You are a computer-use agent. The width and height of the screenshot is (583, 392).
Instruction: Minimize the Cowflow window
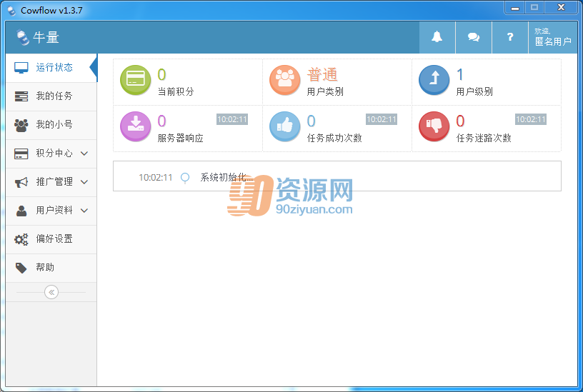pos(515,7)
